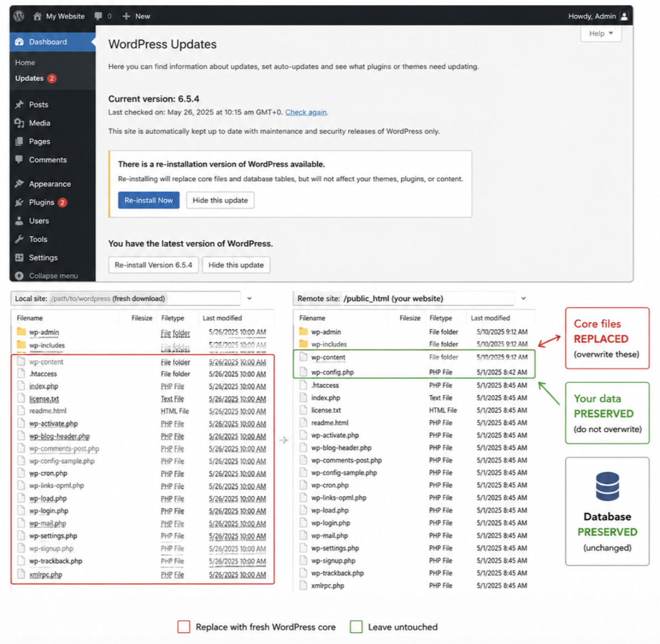The width and height of the screenshot is (660, 644).
Task: Click the WordPress logo in admin bar
Action: [x=18, y=16]
